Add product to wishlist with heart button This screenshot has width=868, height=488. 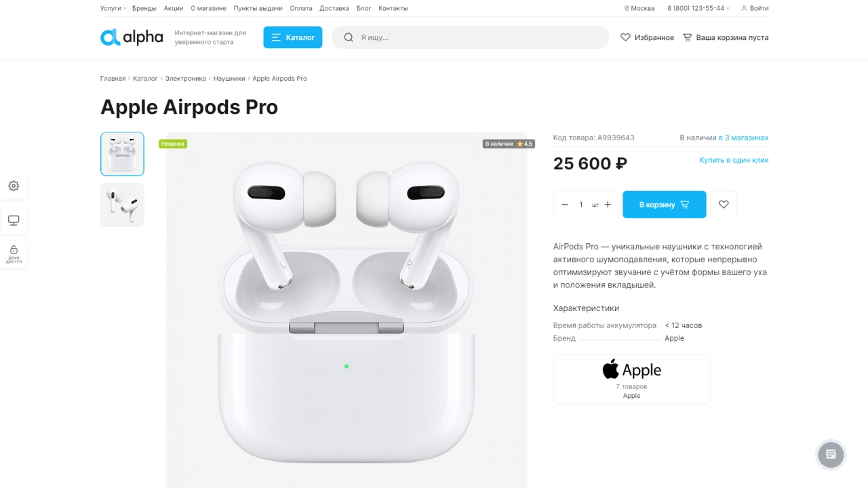pyautogui.click(x=724, y=205)
